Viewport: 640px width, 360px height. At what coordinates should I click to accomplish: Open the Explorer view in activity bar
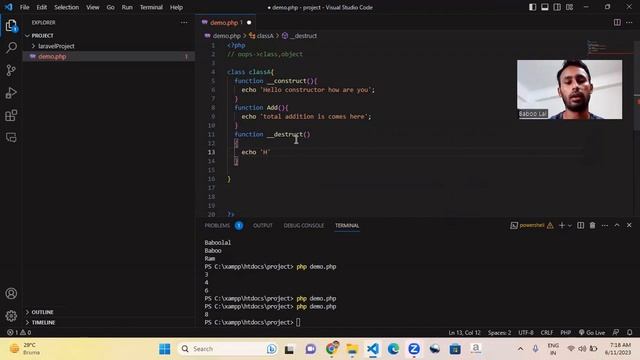11,26
